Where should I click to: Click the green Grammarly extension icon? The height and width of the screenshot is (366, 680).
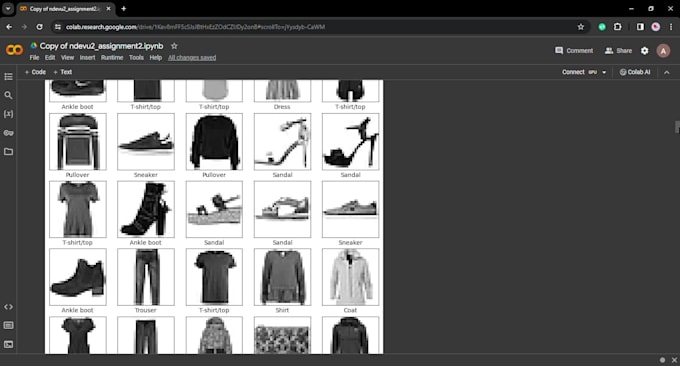coord(602,27)
